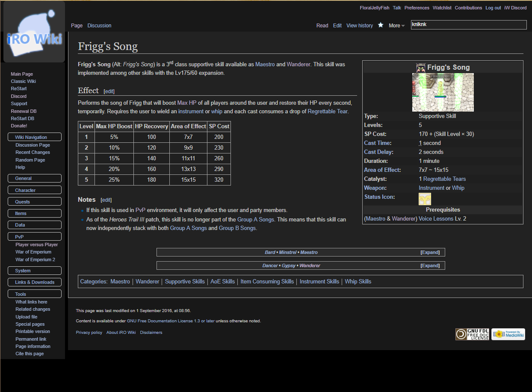
Task: Expand the Character sidebar section
Action: pyautogui.click(x=35, y=190)
